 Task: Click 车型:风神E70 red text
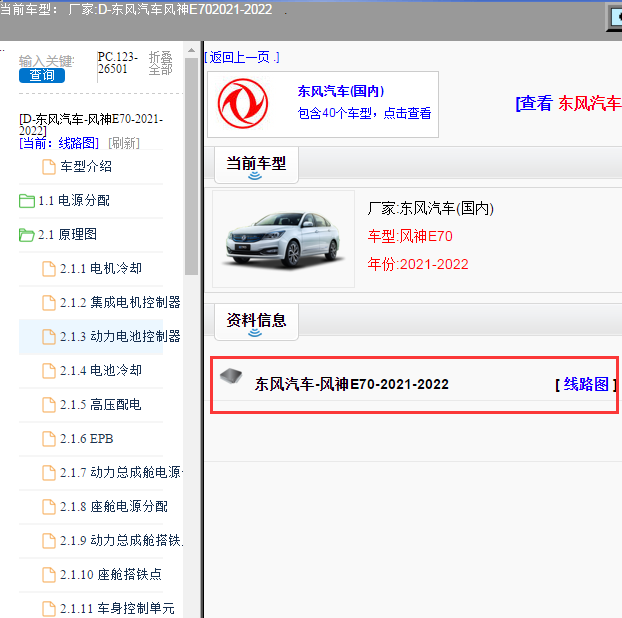click(x=410, y=236)
